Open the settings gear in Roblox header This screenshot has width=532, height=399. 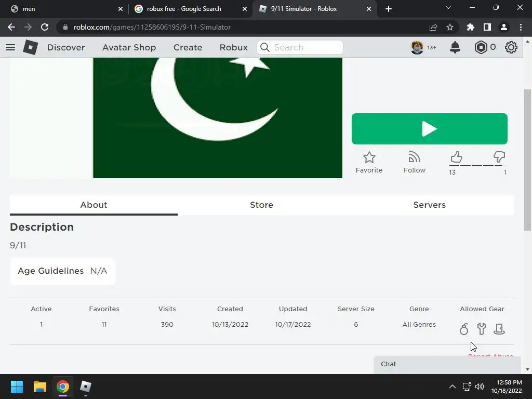511,47
